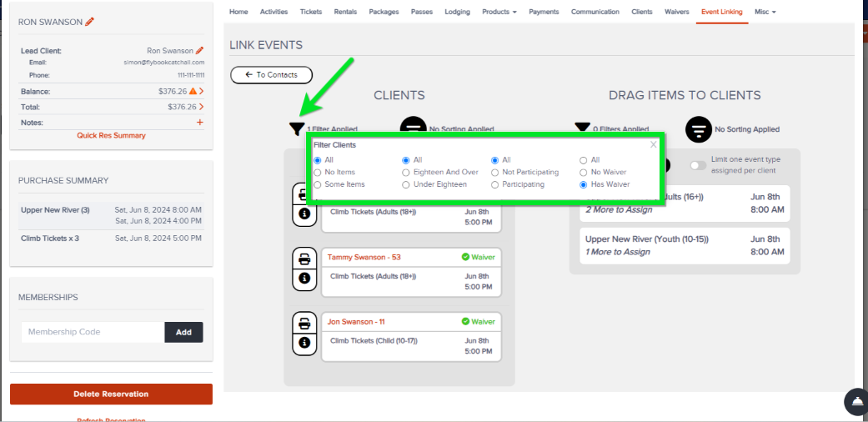Open the Clients filter funnel icon
The width and height of the screenshot is (868, 422).
click(x=297, y=129)
